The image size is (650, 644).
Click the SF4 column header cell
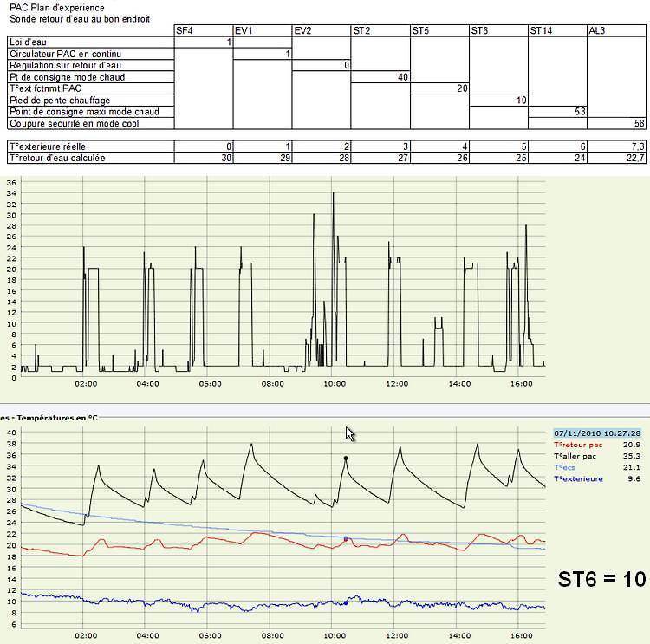pos(203,31)
